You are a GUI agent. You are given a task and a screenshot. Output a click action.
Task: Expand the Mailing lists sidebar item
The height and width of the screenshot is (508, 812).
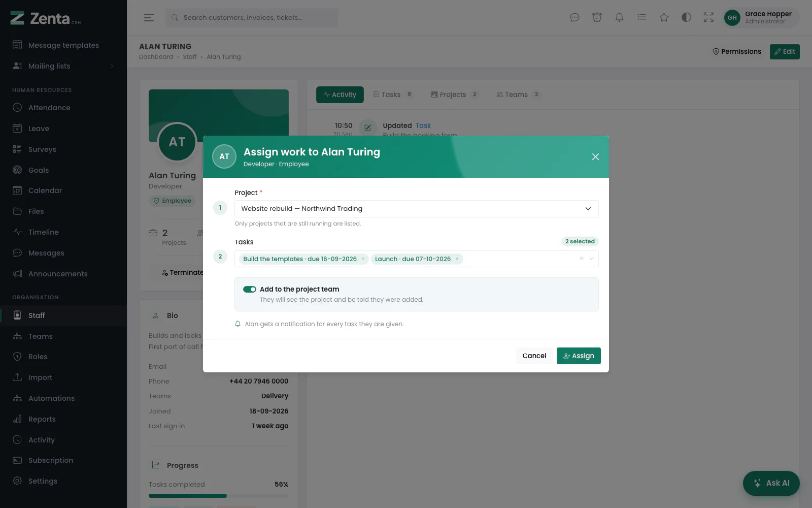click(x=63, y=66)
